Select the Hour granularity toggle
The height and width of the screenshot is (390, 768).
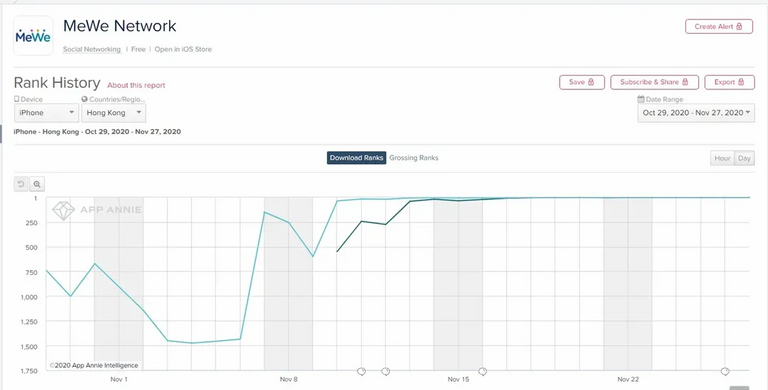722,158
